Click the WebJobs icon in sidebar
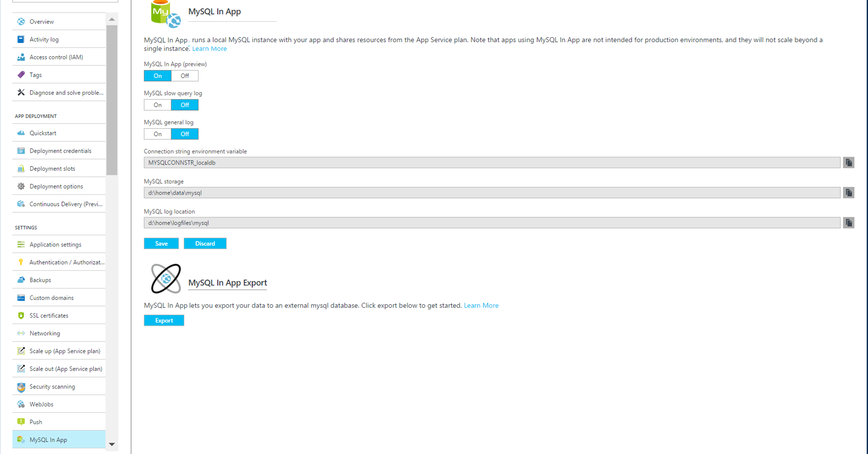The width and height of the screenshot is (868, 454). (21, 404)
